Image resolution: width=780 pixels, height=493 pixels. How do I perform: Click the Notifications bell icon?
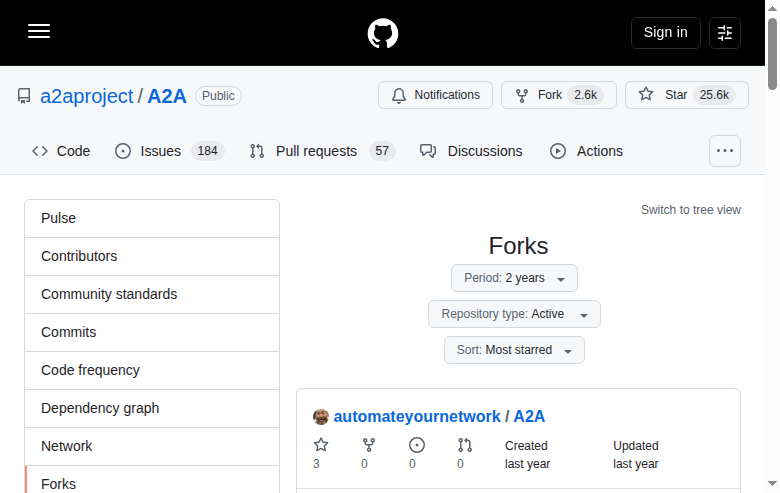(399, 96)
